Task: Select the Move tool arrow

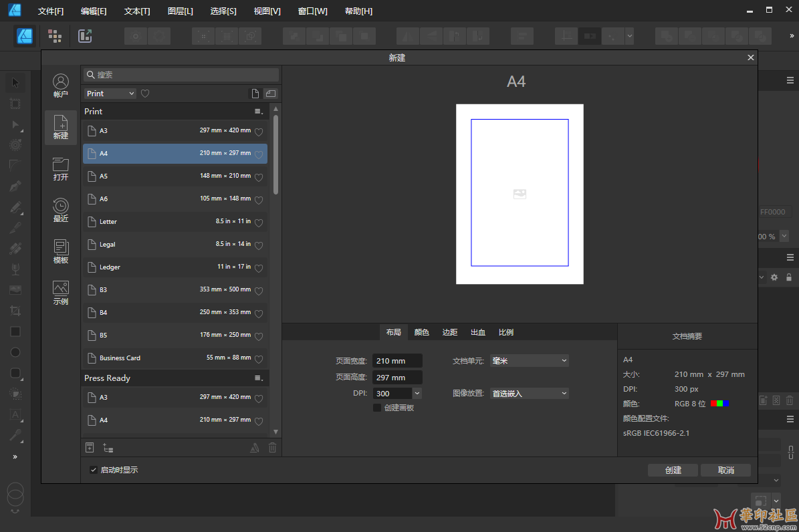Action: [15, 83]
